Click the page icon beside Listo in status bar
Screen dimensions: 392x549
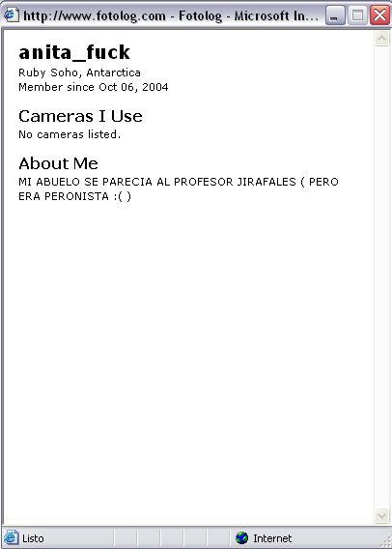(11, 537)
